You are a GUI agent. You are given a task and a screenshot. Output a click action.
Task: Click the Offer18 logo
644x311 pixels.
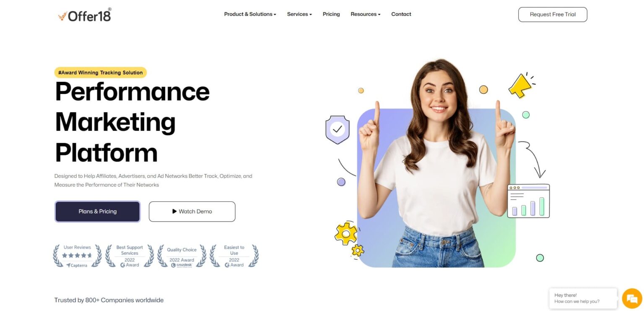[x=84, y=14]
